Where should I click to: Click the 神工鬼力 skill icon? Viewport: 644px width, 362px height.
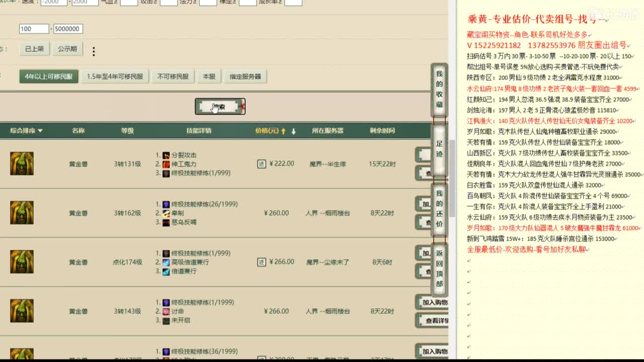tap(166, 164)
